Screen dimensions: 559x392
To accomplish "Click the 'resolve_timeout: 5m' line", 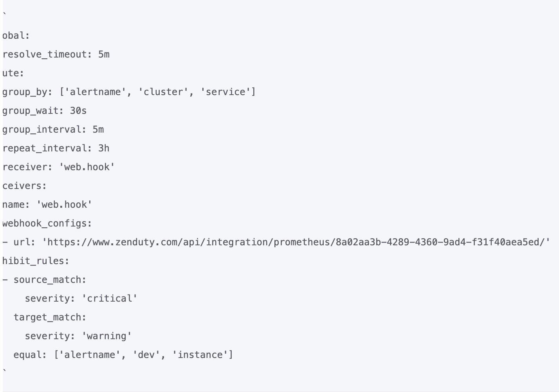I will click(x=56, y=54).
